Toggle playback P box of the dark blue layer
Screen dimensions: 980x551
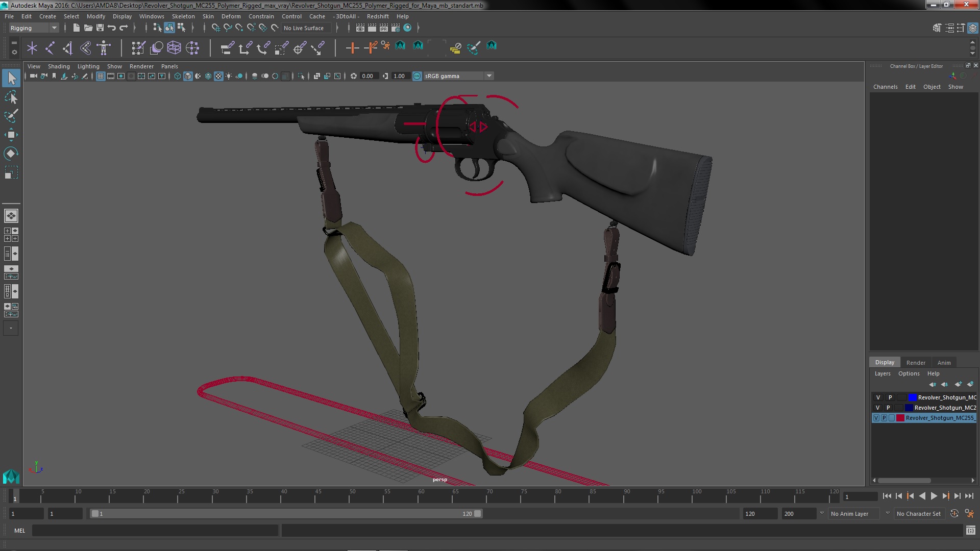point(888,408)
